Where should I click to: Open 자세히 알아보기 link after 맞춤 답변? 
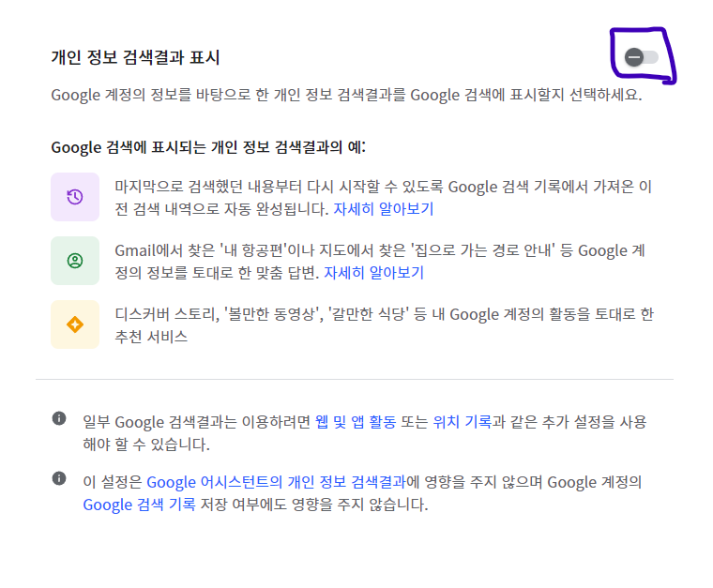coord(373,273)
